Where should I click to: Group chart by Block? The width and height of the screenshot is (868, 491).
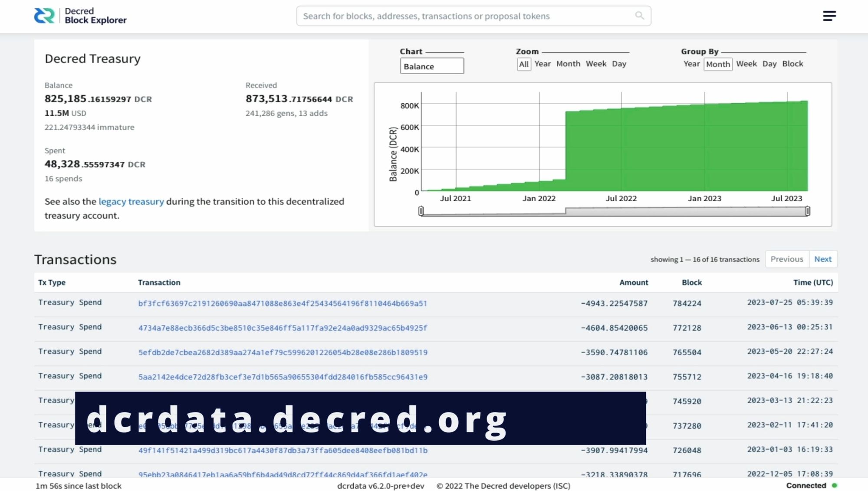792,64
